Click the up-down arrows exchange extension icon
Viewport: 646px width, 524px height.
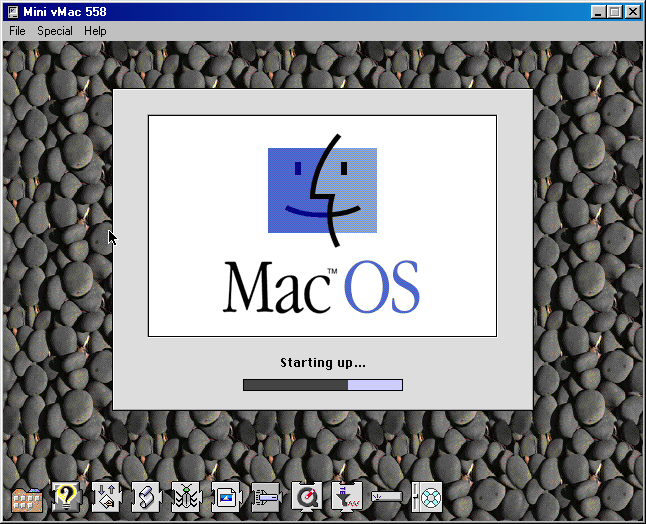[106, 497]
